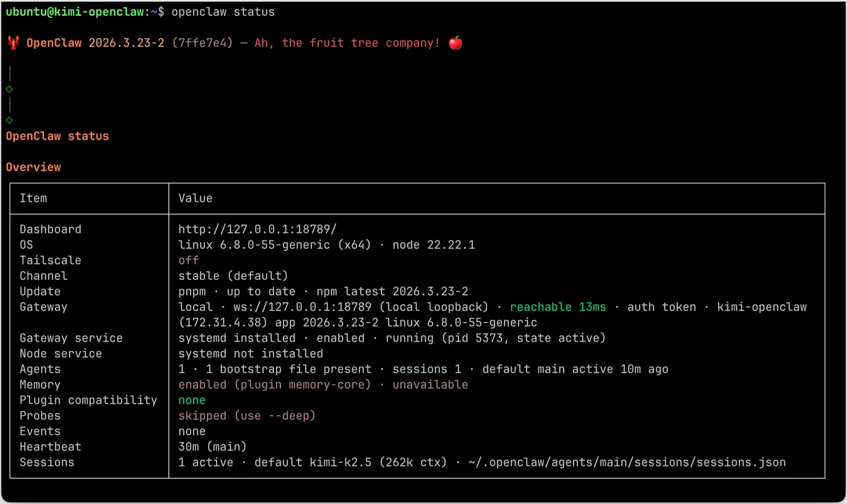The width and height of the screenshot is (847, 504).
Task: Click the 'Value' column header
Action: (195, 198)
